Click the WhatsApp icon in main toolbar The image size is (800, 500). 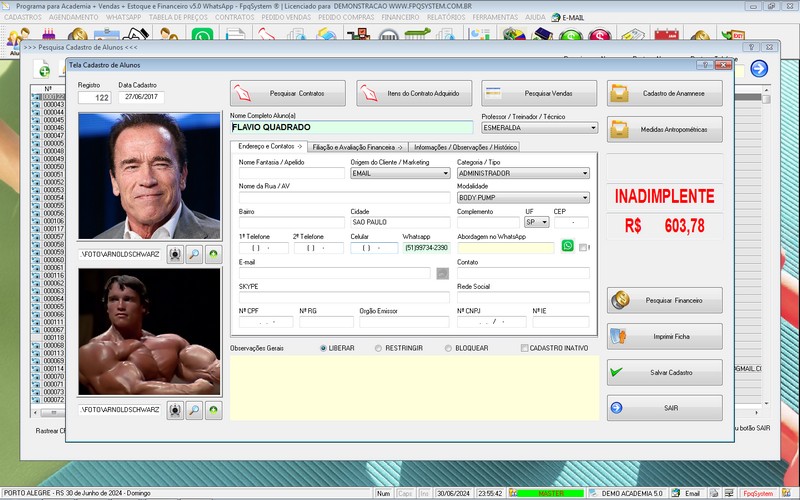(202, 37)
